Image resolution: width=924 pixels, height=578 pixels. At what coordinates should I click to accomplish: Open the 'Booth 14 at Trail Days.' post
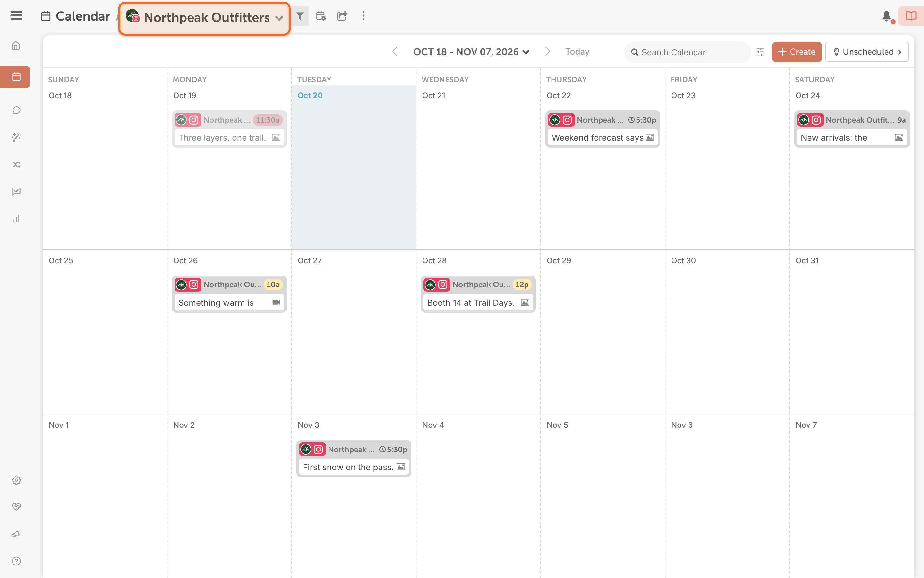coord(478,293)
